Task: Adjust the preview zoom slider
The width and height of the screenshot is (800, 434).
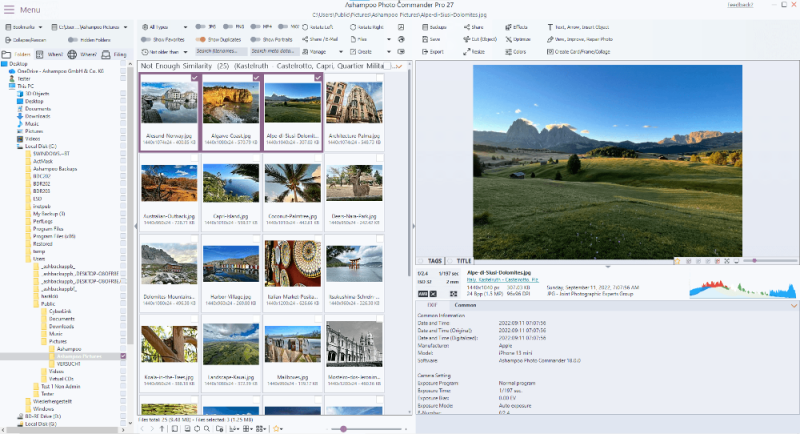Action: [x=754, y=261]
